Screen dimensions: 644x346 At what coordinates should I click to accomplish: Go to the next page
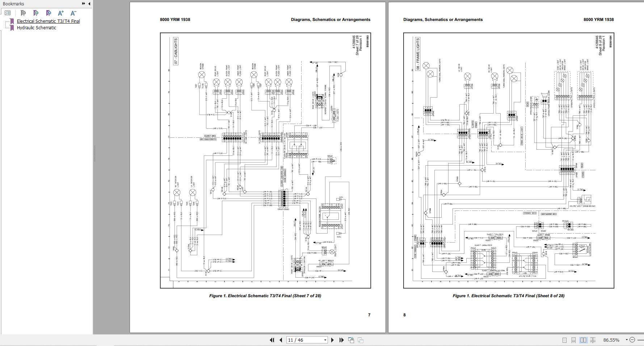point(332,340)
